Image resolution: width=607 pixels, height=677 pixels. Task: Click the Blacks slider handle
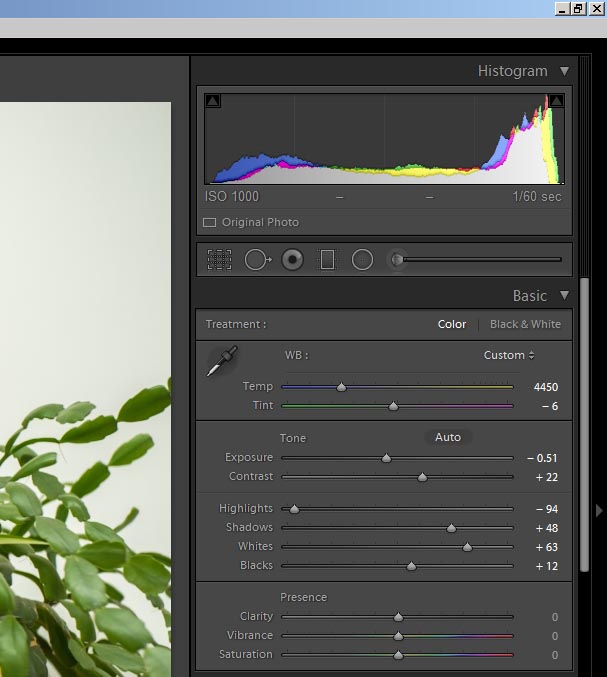point(411,566)
